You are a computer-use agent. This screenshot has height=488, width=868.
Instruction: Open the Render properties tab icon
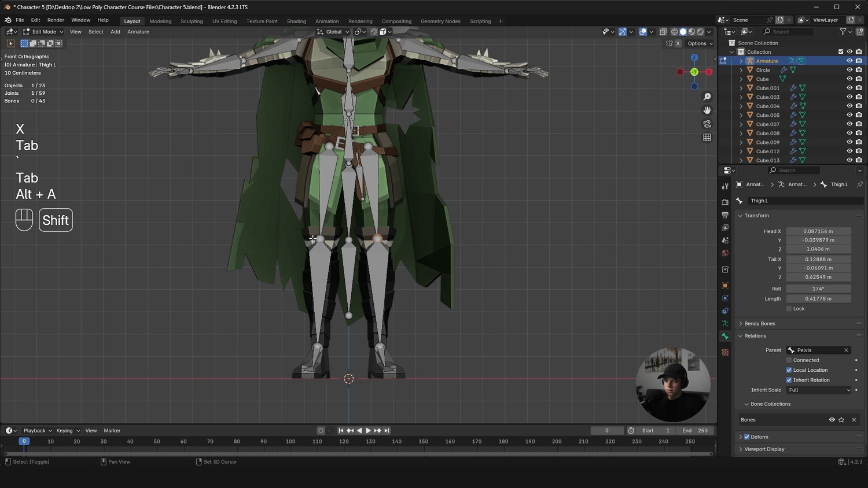pyautogui.click(x=725, y=202)
